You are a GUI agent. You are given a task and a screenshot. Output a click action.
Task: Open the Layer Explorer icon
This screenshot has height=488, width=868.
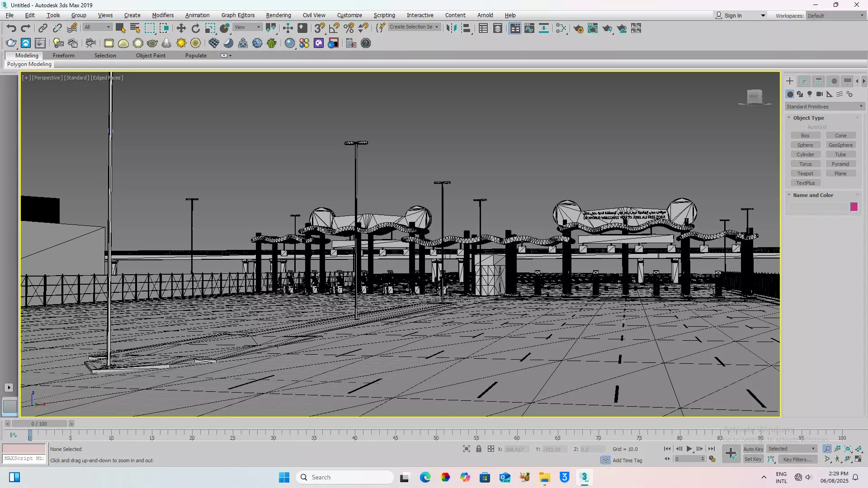(x=498, y=28)
